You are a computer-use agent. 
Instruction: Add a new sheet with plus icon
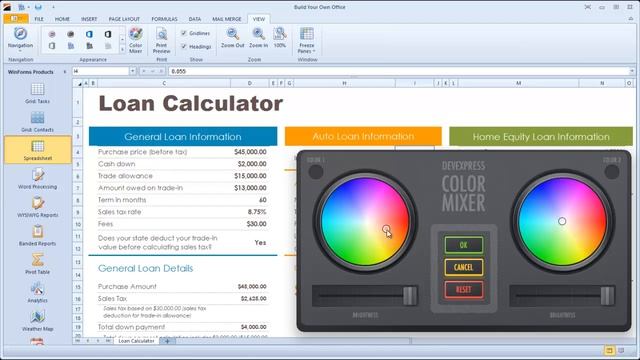click(167, 341)
